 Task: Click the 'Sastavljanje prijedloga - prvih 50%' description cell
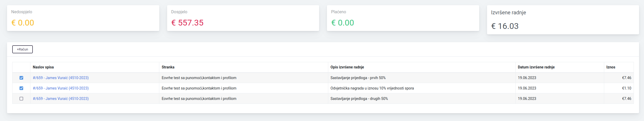pos(358,78)
